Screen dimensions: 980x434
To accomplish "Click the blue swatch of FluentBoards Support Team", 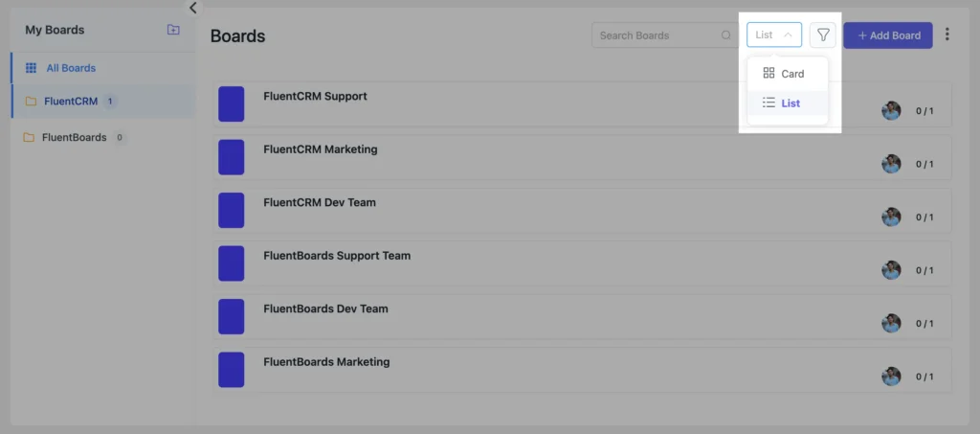I will (232, 263).
